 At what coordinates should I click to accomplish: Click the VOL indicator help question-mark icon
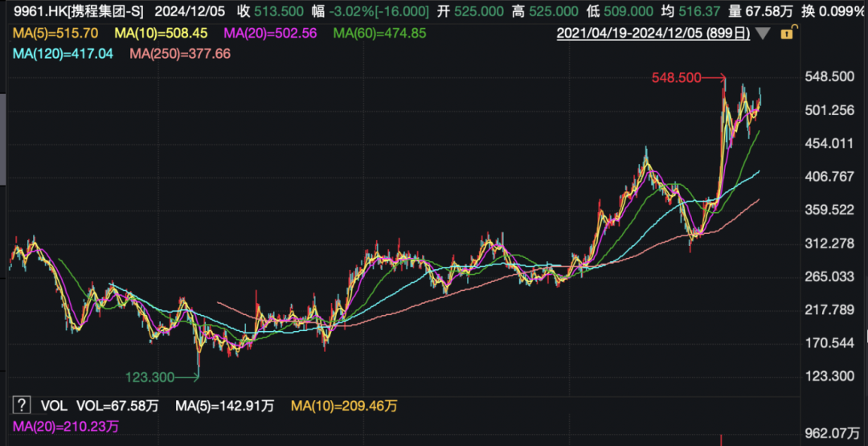22,404
